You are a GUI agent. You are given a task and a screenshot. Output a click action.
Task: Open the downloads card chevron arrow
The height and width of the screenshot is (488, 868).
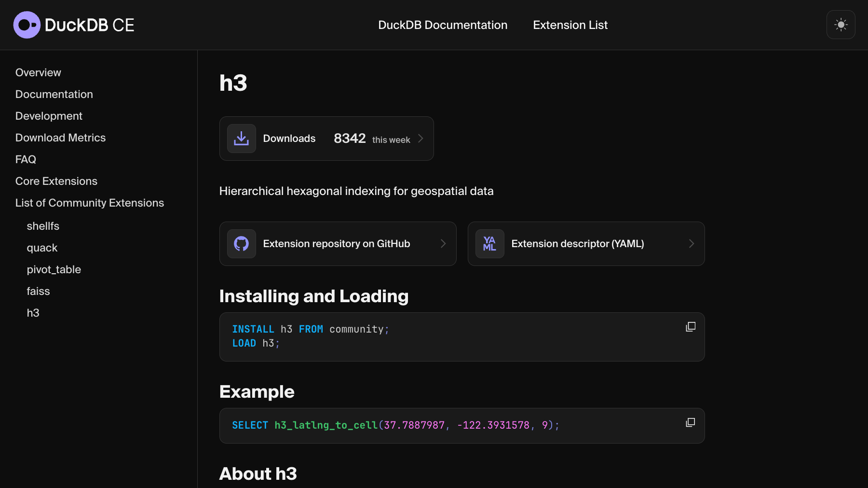point(420,139)
